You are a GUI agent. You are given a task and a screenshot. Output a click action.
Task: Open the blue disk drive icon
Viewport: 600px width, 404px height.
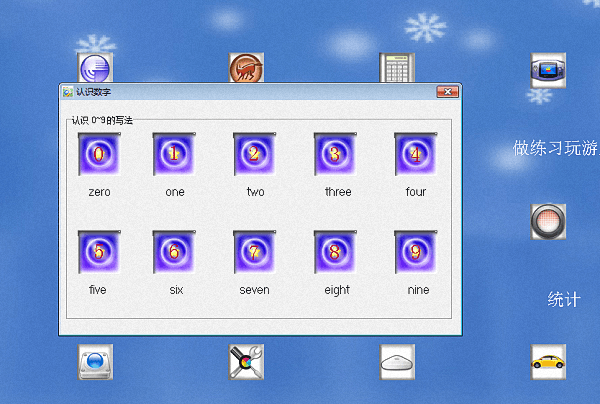click(x=96, y=361)
